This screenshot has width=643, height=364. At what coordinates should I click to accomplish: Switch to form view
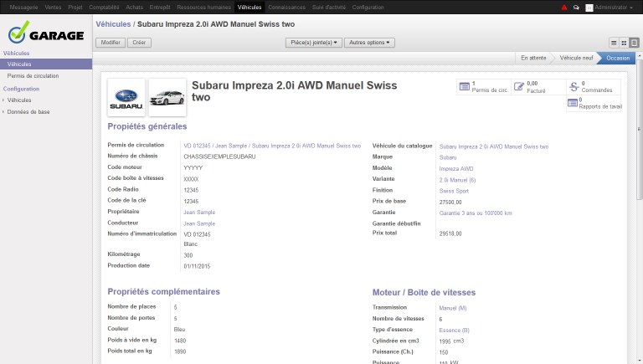[x=634, y=42]
